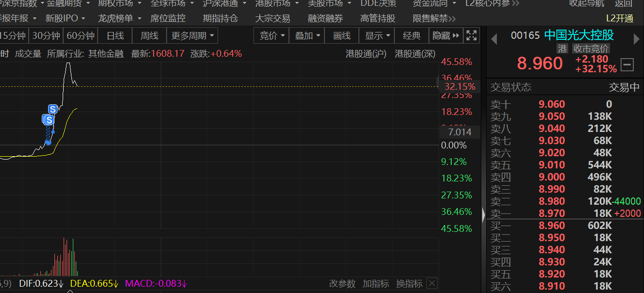Switch to 60分钟 period tab
Screen dimensions: 644x293
tap(81, 35)
